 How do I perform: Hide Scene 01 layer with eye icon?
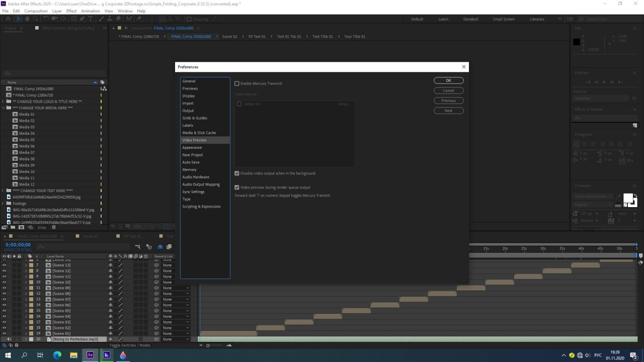click(x=4, y=333)
